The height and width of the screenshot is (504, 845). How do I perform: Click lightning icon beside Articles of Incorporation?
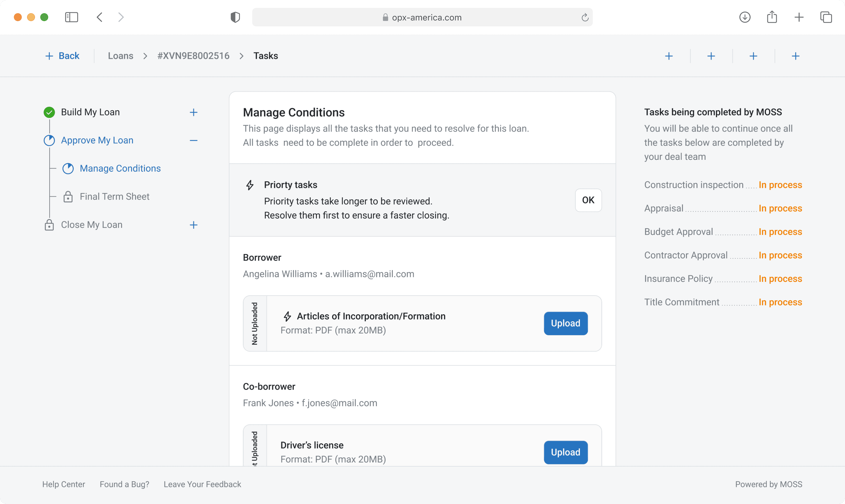tap(287, 316)
